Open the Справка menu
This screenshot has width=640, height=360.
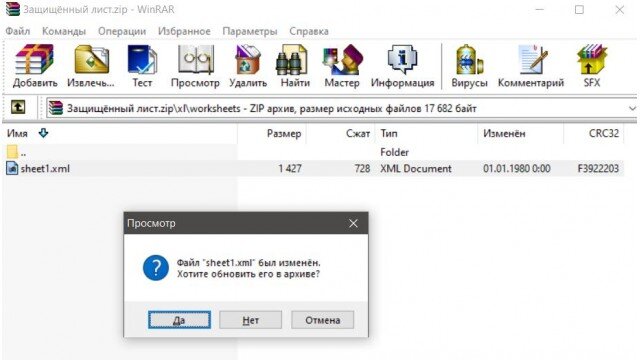point(309,31)
